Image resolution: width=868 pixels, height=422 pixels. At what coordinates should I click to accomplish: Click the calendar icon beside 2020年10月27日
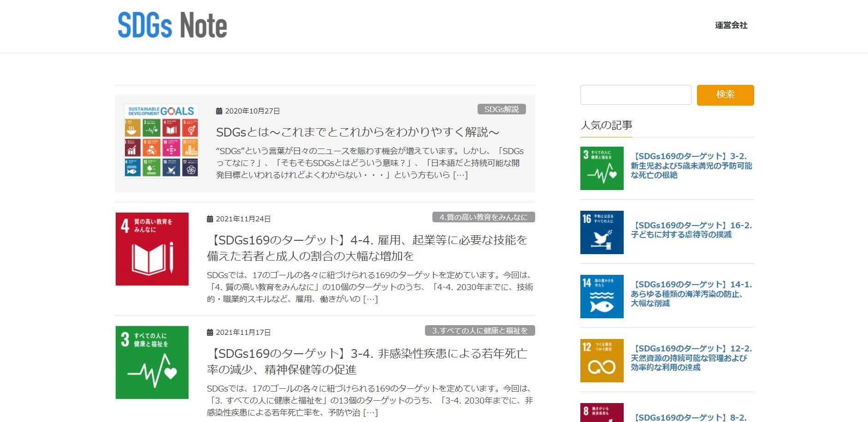[218, 111]
